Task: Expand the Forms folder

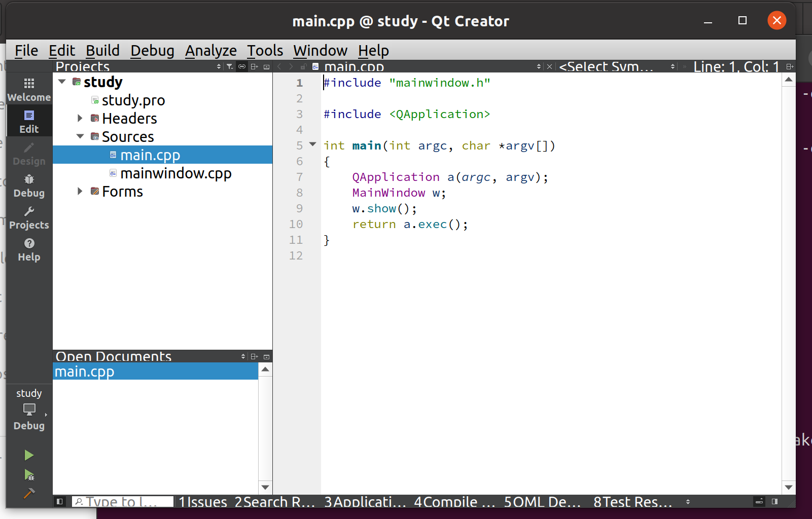Action: 80,191
